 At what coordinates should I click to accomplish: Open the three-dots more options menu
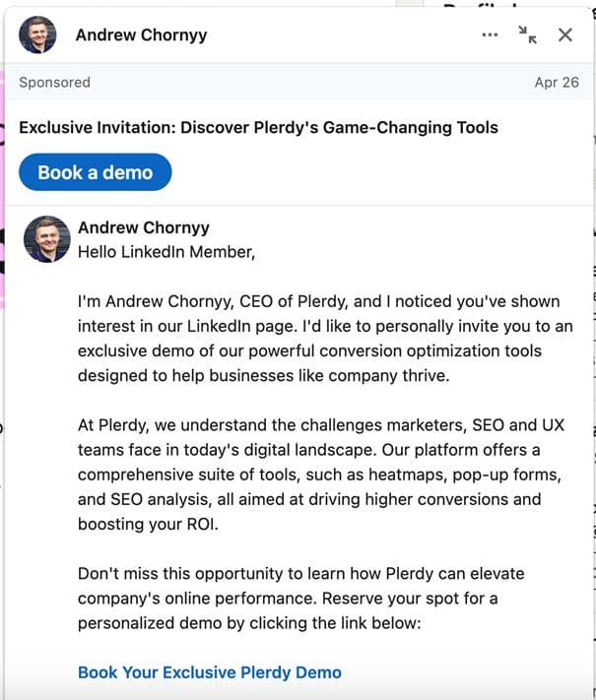click(490, 35)
